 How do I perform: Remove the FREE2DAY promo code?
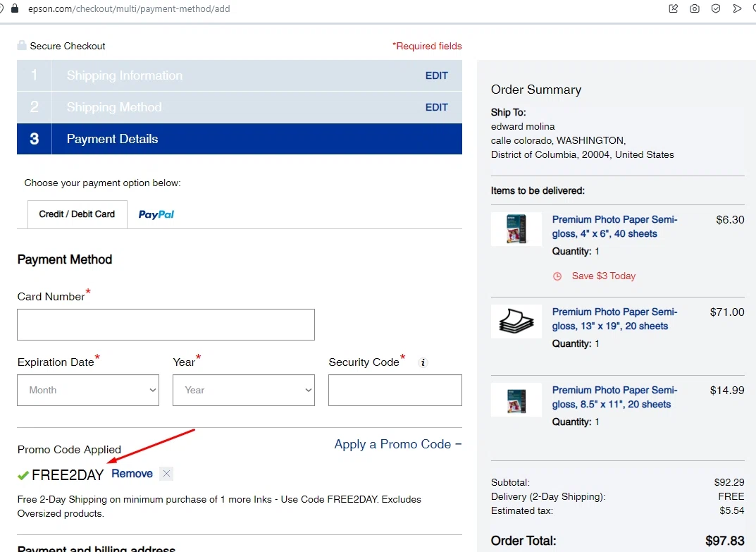point(132,473)
